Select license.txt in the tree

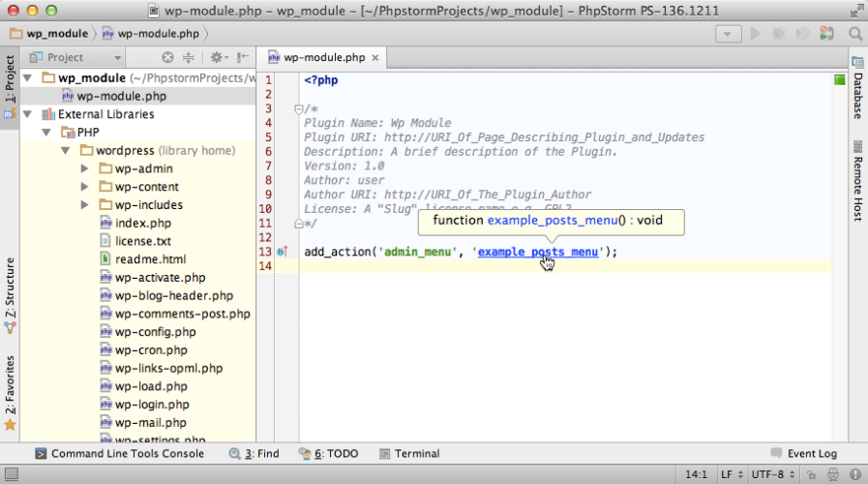[x=135, y=241]
